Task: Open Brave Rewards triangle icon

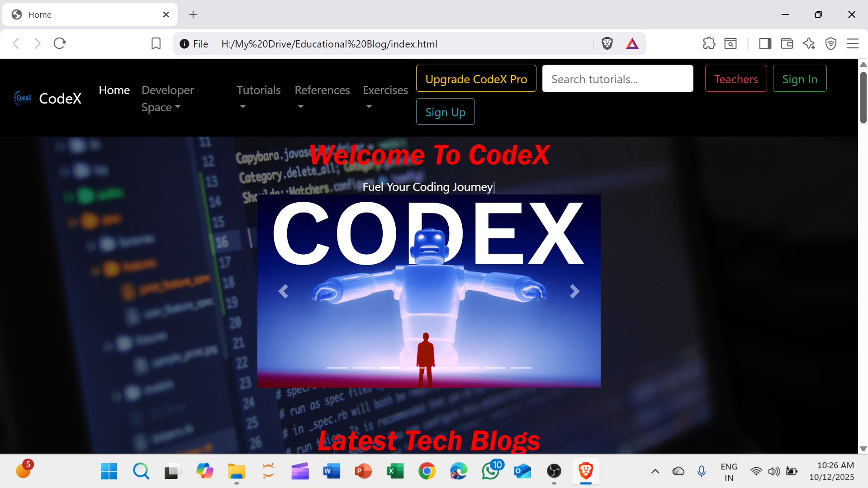Action: (632, 43)
